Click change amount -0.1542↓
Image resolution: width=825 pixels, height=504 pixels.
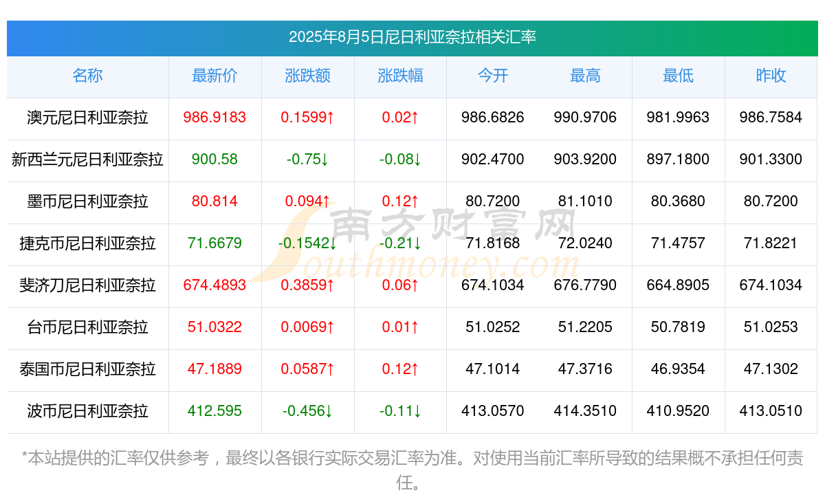click(307, 243)
